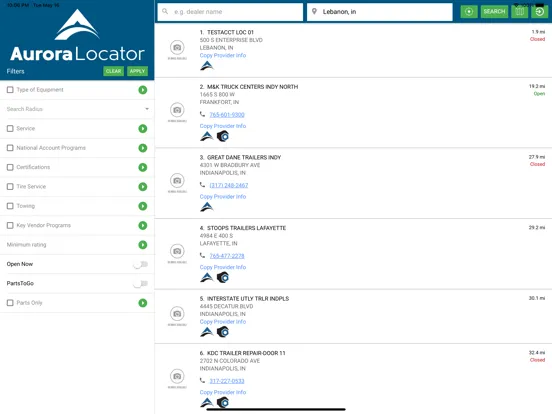Click the hex-nut program icon under KDC TRAILER REPAIR
The image size is (552, 414).
click(223, 402)
